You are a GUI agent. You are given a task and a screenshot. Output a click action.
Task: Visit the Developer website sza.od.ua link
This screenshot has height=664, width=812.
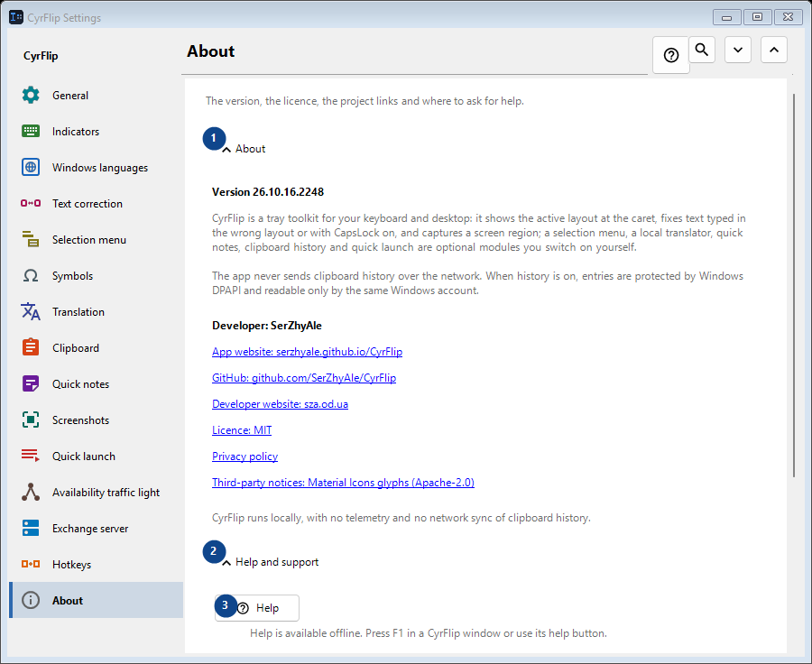click(x=281, y=404)
